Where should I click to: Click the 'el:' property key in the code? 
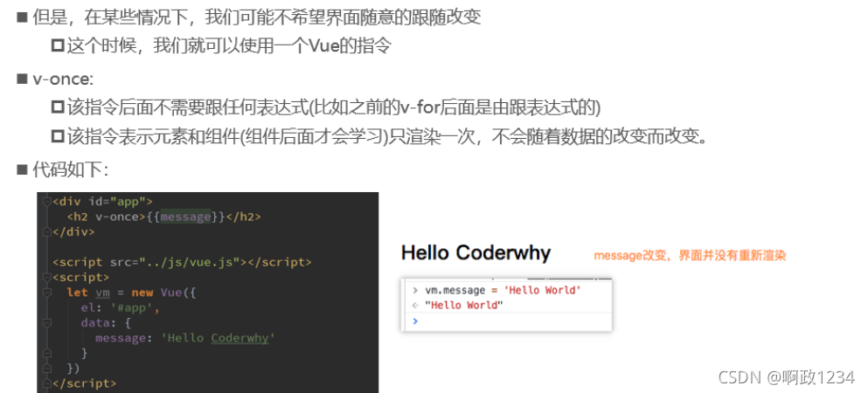92,308
